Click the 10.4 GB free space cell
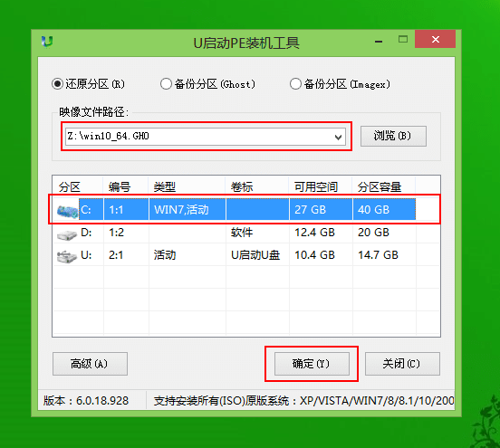Image resolution: width=500 pixels, height=448 pixels. pos(314,255)
